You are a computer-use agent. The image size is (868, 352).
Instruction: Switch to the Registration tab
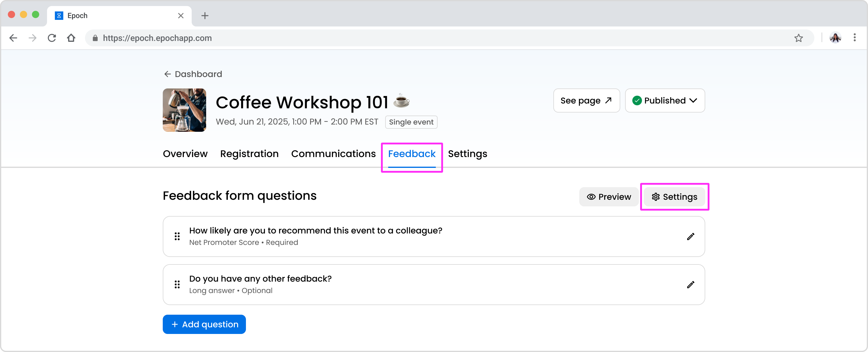coord(249,154)
